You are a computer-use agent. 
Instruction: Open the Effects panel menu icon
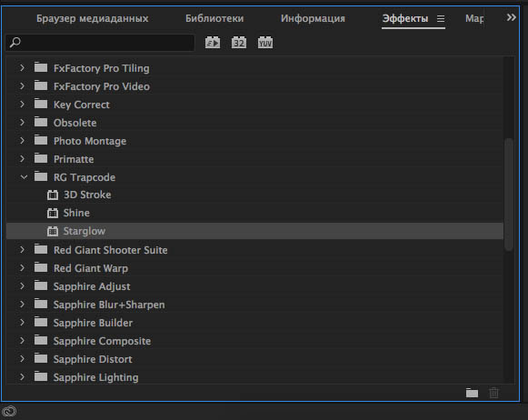441,18
